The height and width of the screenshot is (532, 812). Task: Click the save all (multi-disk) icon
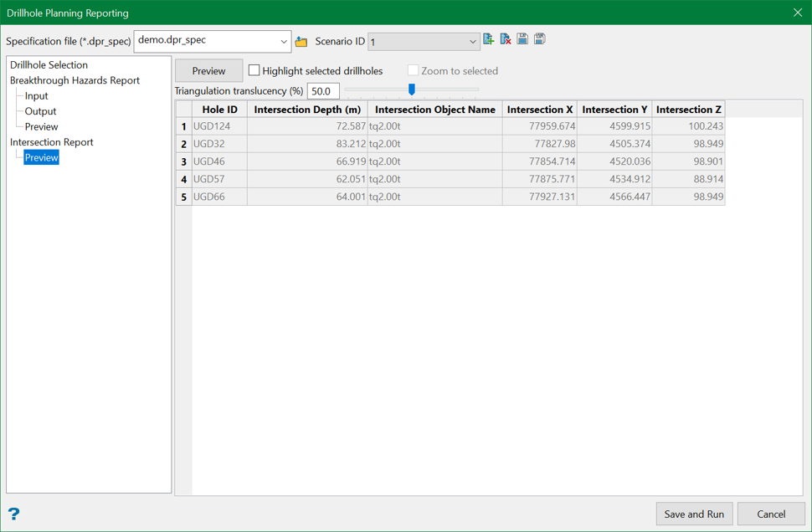tap(540, 39)
